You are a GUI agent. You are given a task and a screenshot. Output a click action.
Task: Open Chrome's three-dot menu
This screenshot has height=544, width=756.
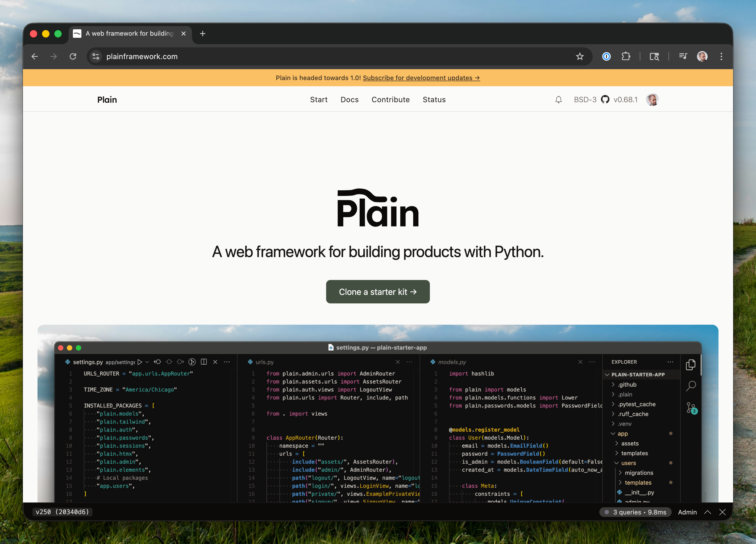pos(721,56)
